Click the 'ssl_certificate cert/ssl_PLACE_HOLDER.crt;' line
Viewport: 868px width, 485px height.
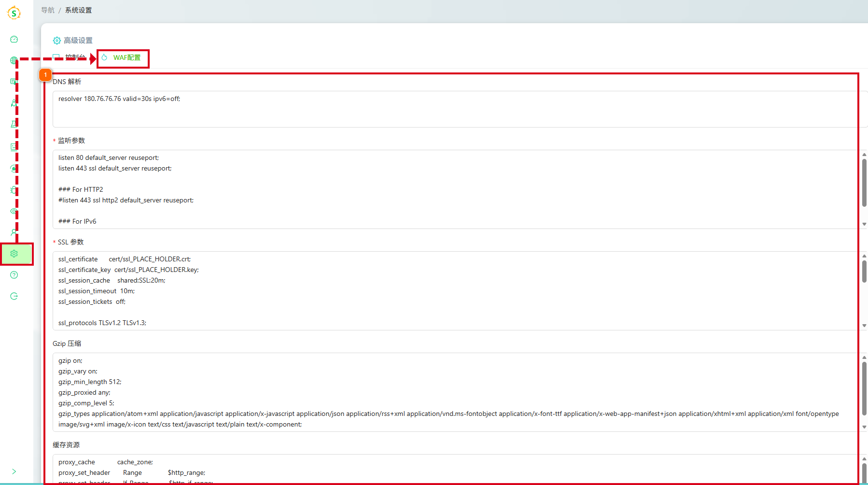point(125,259)
